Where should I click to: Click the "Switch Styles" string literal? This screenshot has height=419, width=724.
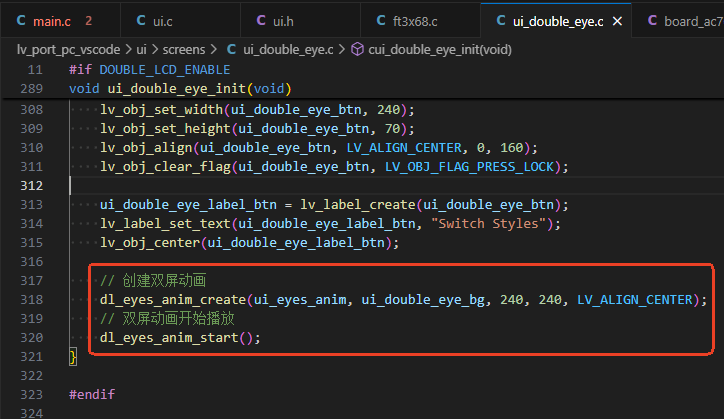click(489, 223)
